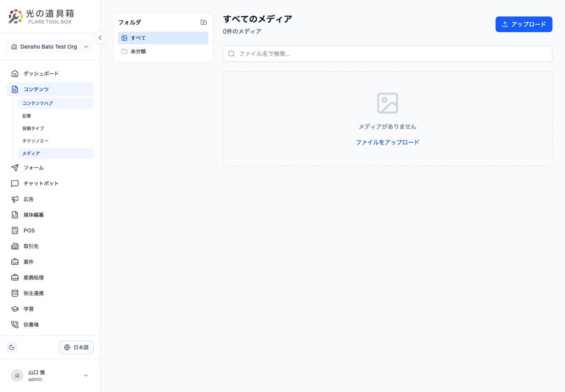Open the 産廃処理 section label
The width and height of the screenshot is (565, 392).
tap(34, 278)
